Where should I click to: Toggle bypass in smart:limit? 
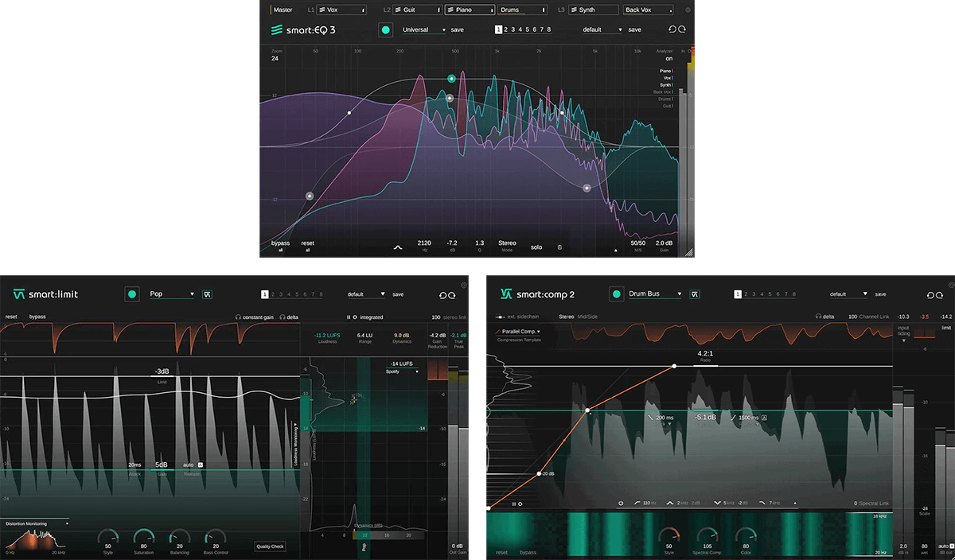coord(38,317)
